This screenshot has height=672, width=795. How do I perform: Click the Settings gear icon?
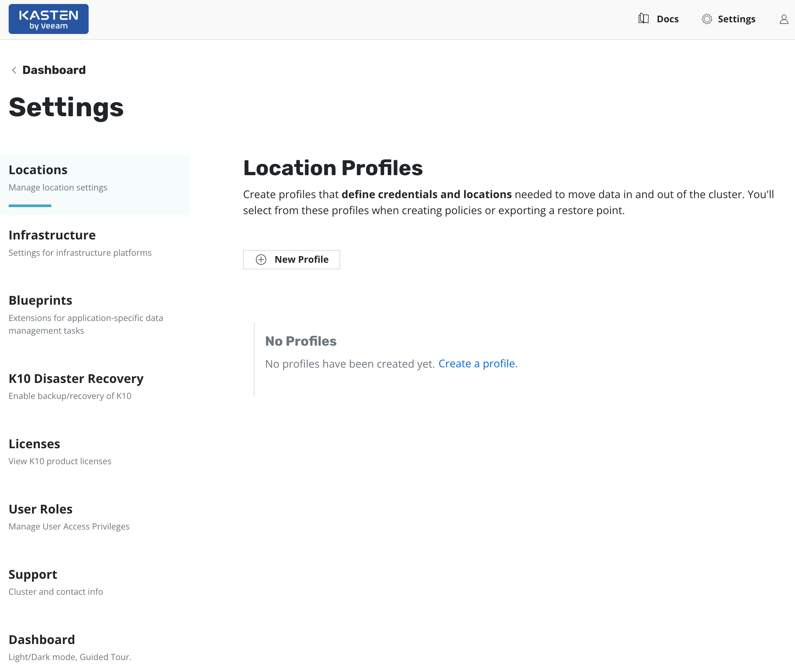(707, 19)
